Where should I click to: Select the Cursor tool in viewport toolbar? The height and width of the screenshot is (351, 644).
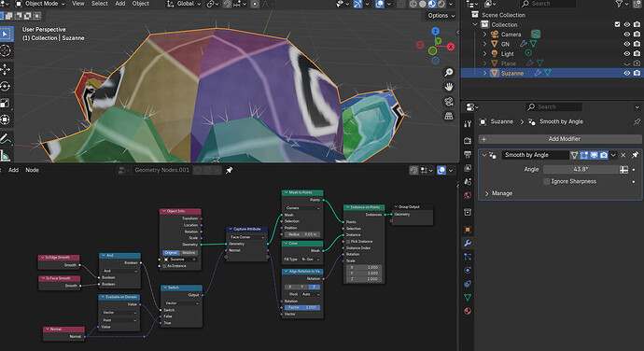[x=6, y=50]
